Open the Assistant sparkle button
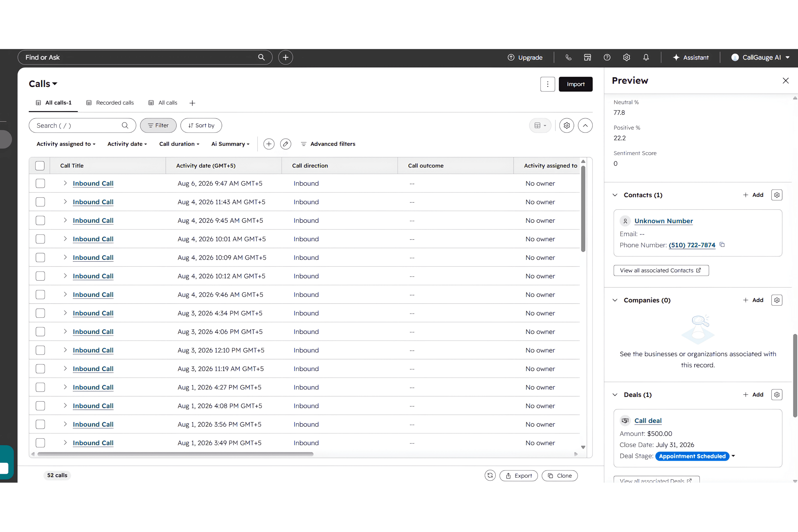 click(x=691, y=57)
